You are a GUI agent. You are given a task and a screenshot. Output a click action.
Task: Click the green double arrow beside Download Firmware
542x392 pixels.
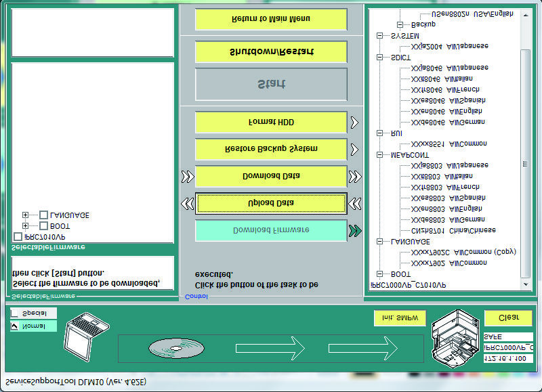pyautogui.click(x=355, y=230)
